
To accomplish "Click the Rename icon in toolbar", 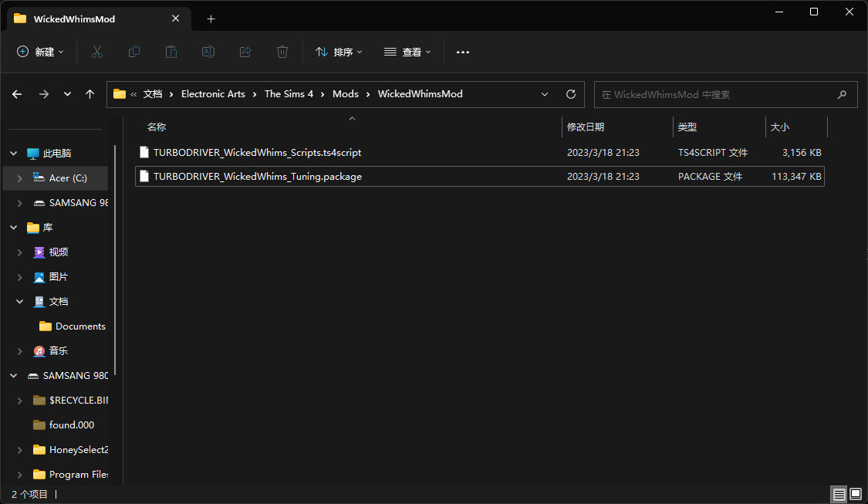I will pos(208,52).
